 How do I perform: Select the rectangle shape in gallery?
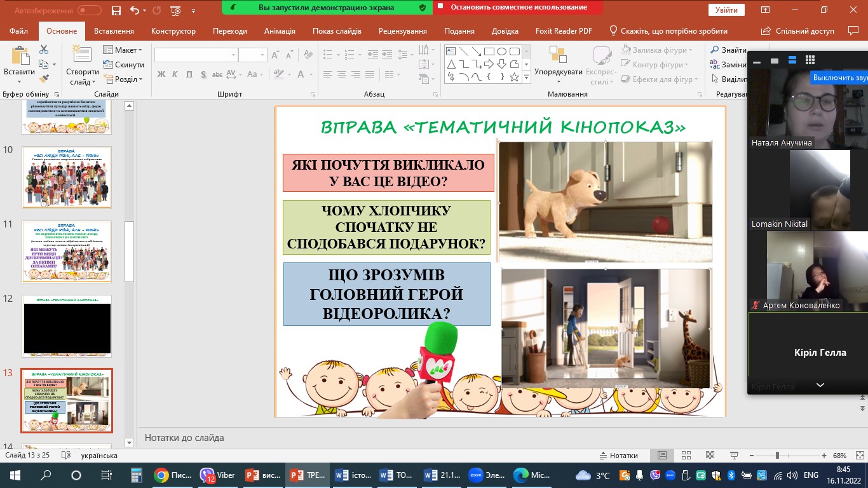(x=489, y=51)
